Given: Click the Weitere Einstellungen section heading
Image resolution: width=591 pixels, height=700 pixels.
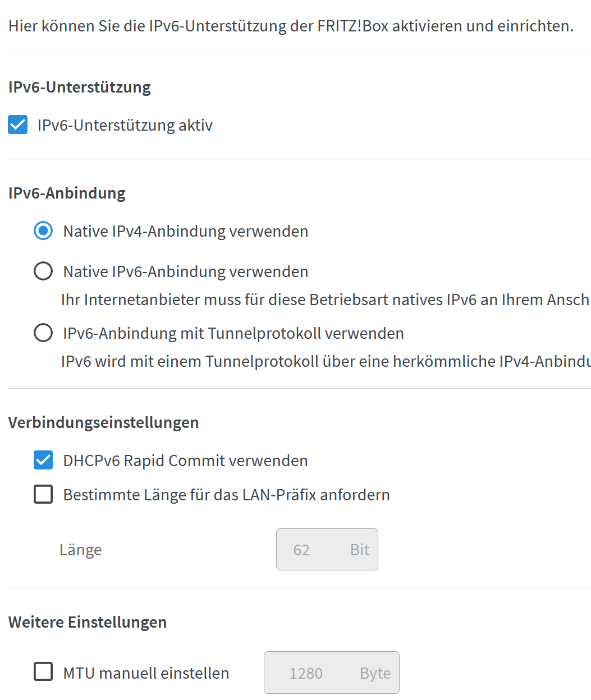Looking at the screenshot, I should click(x=88, y=622).
